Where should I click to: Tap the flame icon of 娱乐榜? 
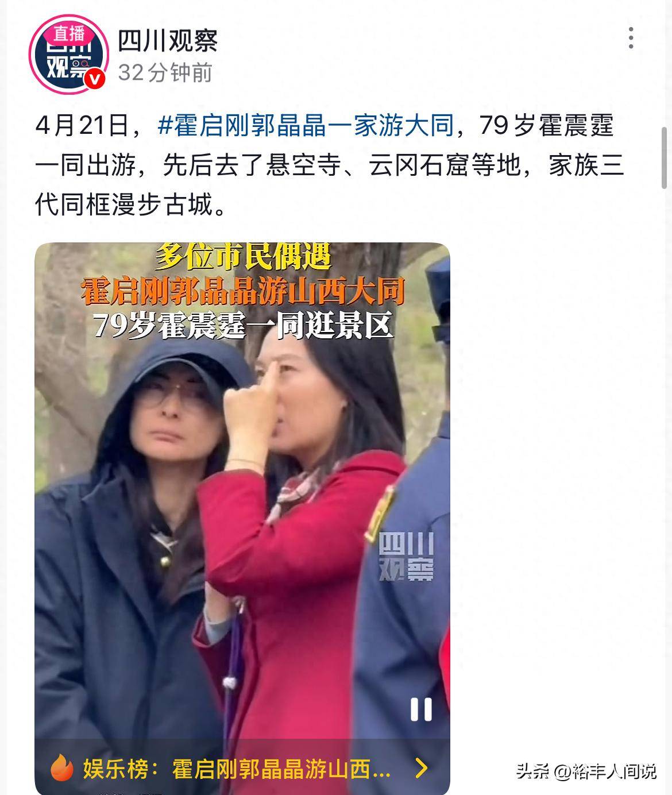coord(61,767)
